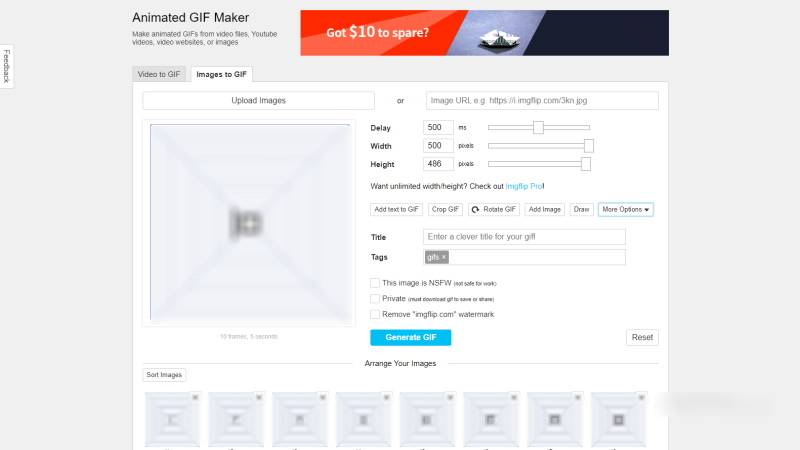Remove the sixth frame with its X

(x=514, y=397)
